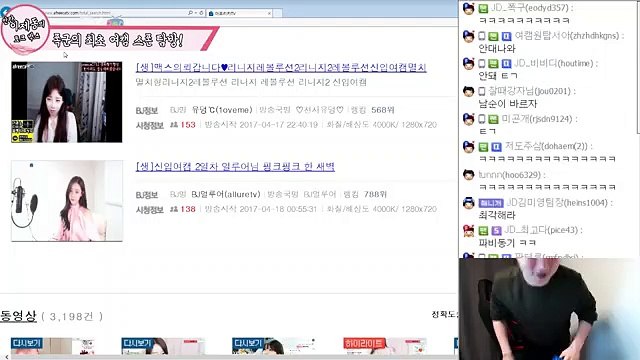
Task: Click username 찰떄강자님(jou0201)
Action: coord(529,91)
